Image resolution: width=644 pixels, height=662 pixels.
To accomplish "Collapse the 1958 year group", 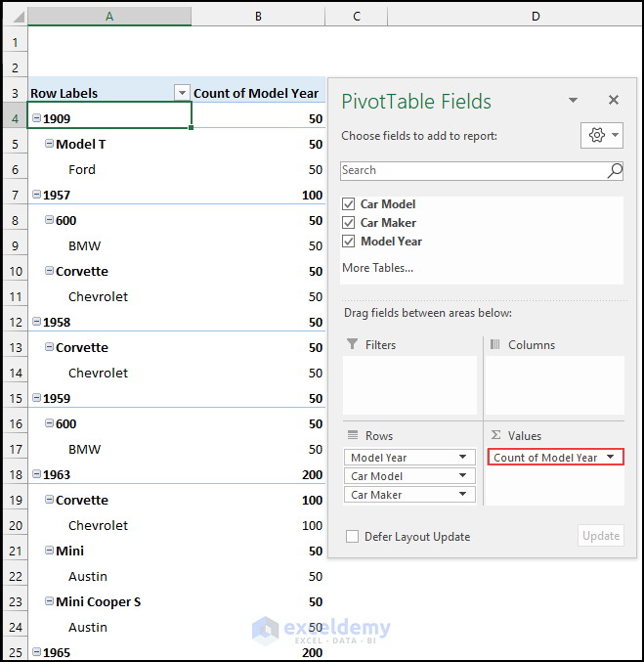I will (37, 322).
